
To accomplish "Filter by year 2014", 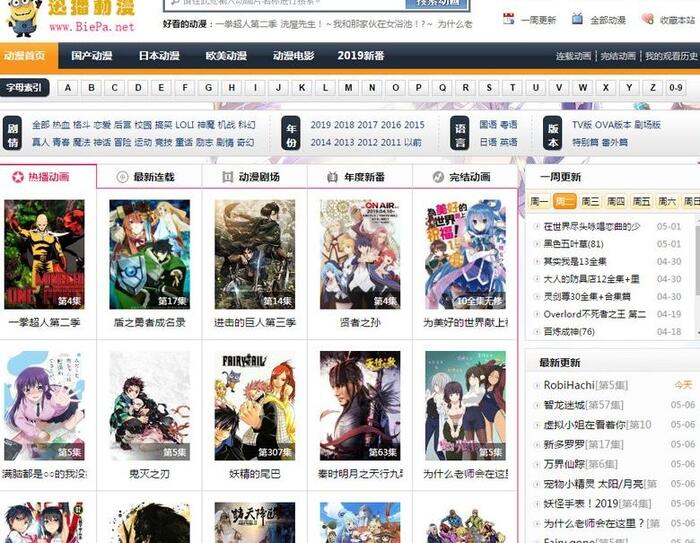I will click(x=321, y=142).
